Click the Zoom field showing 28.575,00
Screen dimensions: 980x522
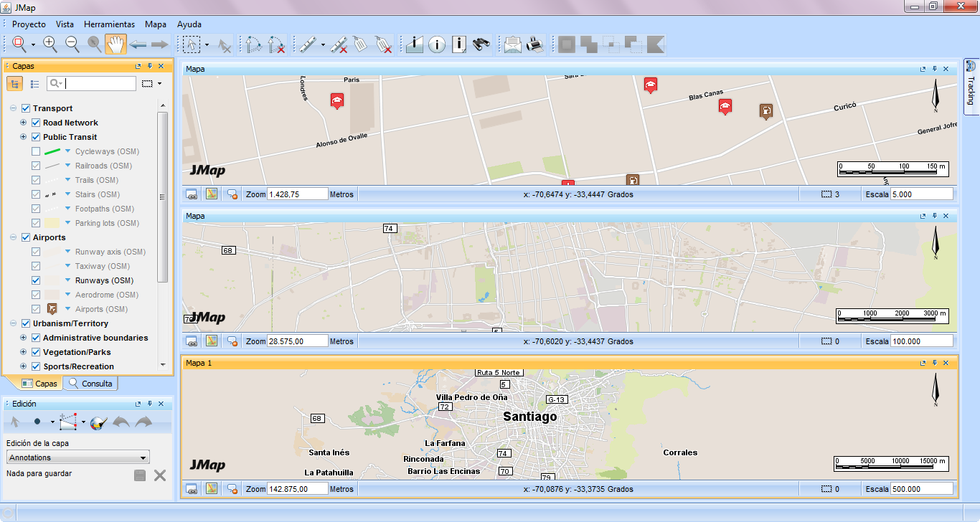coord(297,341)
